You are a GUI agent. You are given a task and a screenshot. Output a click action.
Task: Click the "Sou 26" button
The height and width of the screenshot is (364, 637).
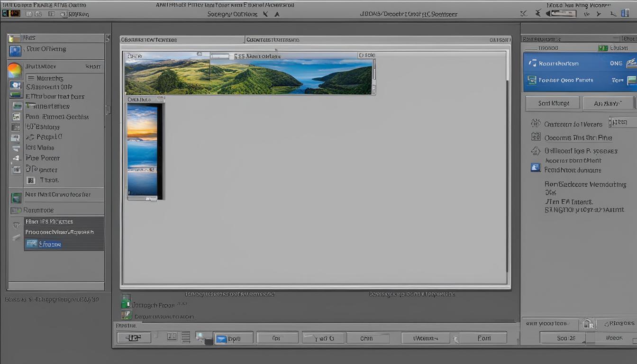[x=563, y=338]
